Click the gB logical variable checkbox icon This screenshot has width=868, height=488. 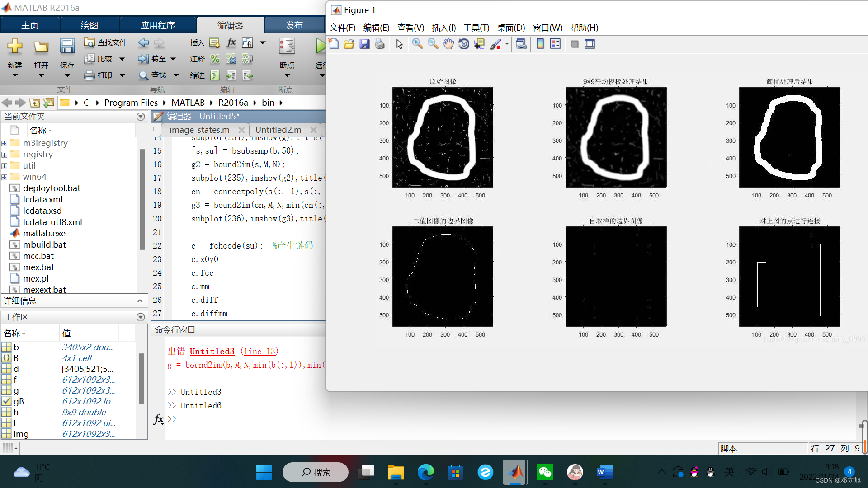[6, 401]
